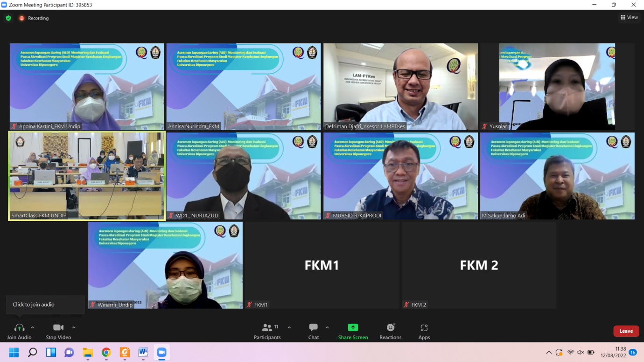This screenshot has height=362, width=644.
Task: Click the FKM1 participant tile
Action: [322, 265]
